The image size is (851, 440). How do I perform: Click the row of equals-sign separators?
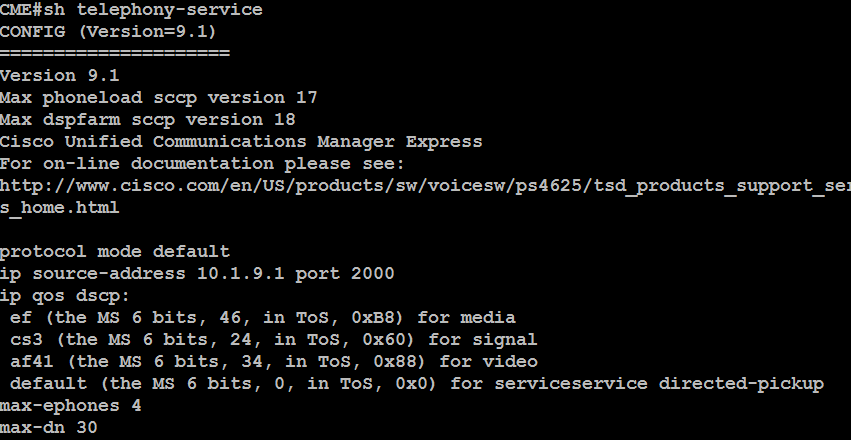click(x=114, y=53)
